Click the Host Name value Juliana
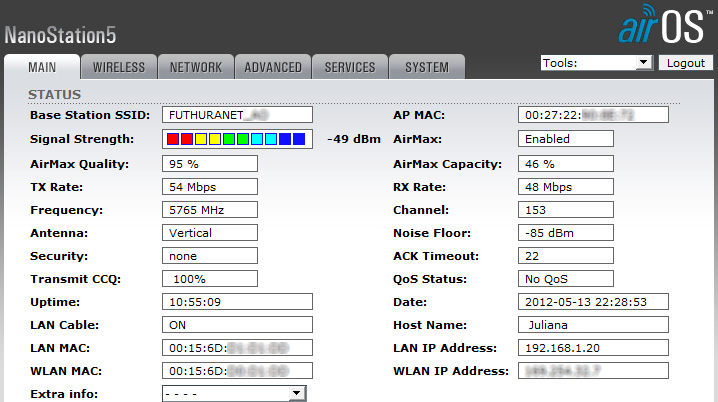Viewport: 718px width, 402px height. tap(593, 325)
